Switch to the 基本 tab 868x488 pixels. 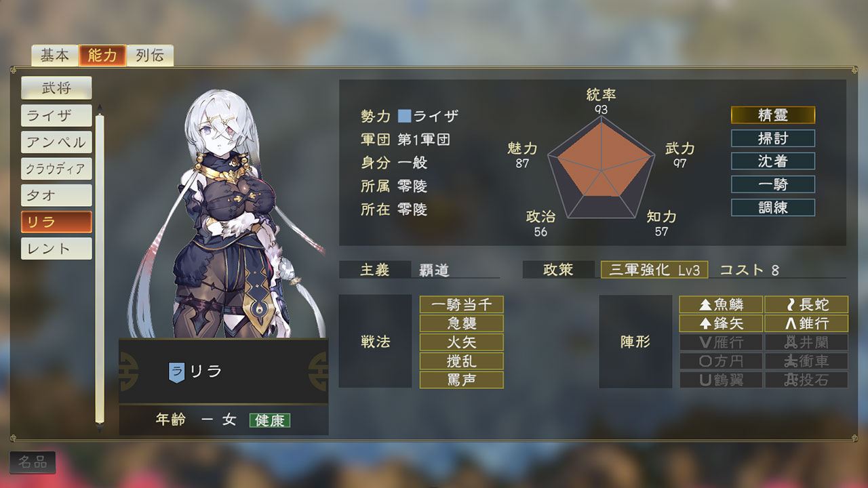55,56
